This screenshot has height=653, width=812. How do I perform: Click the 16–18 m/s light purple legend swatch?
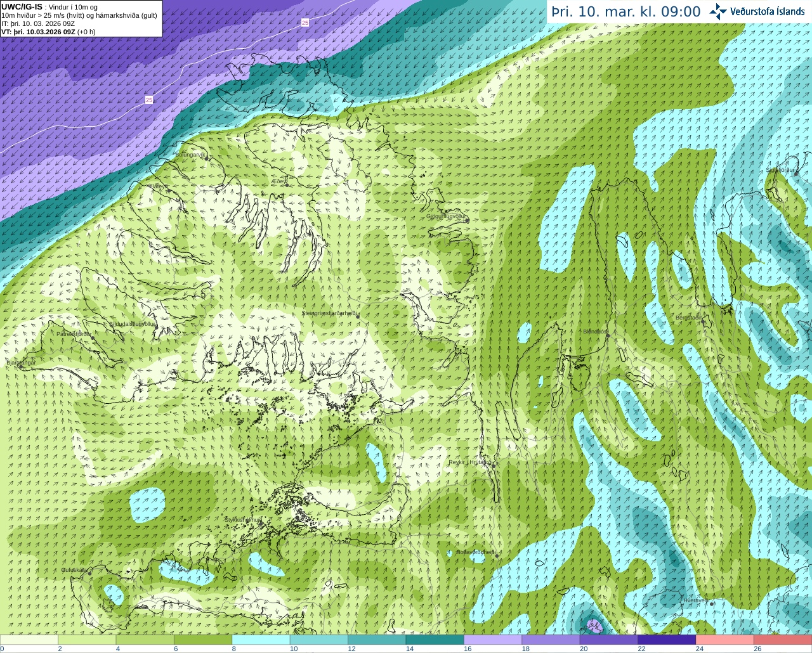point(493,640)
